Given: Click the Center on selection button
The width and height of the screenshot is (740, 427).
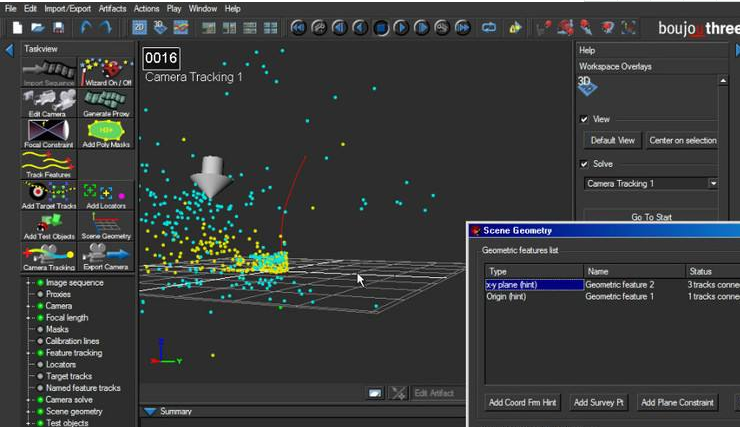Looking at the screenshot, I should (x=682, y=141).
